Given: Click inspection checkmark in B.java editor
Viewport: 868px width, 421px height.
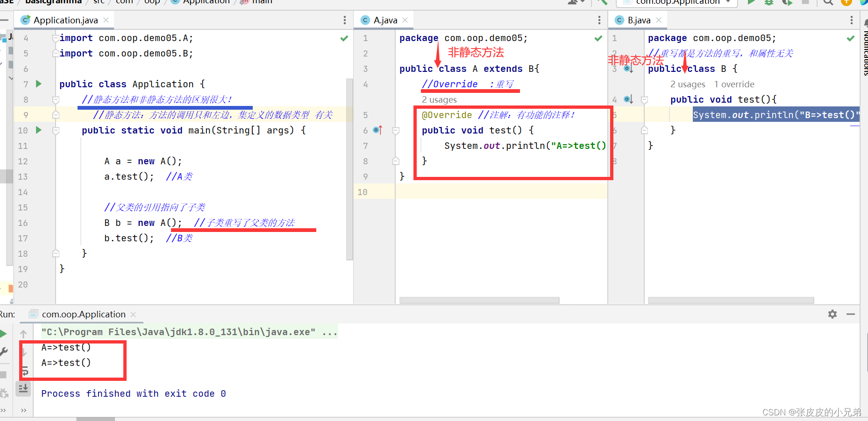Looking at the screenshot, I should tap(851, 38).
